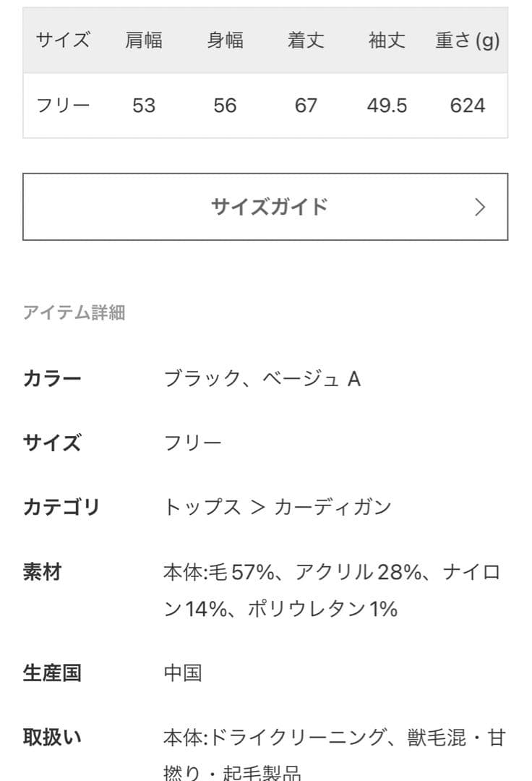The image size is (532, 781).
Task: Click the 中国 country value
Action: (x=183, y=673)
